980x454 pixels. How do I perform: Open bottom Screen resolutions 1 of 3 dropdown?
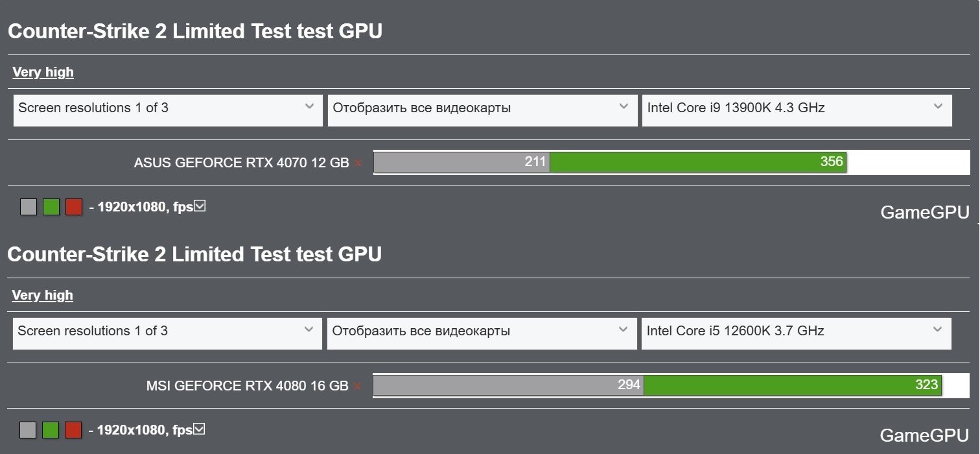[x=167, y=333]
